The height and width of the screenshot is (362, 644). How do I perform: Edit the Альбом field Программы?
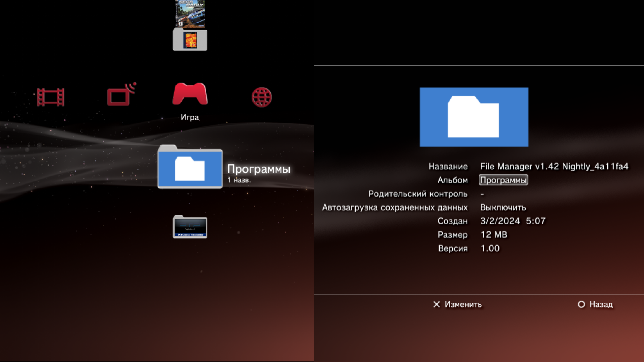pos(503,180)
